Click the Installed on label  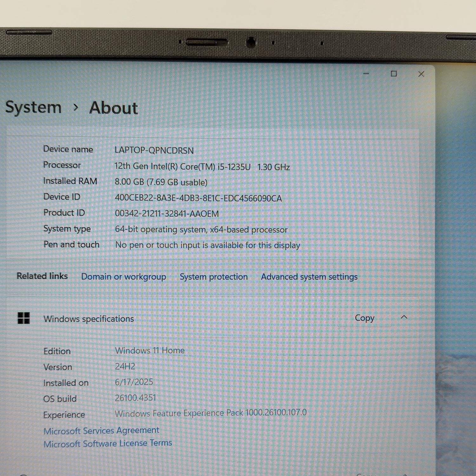(66, 383)
